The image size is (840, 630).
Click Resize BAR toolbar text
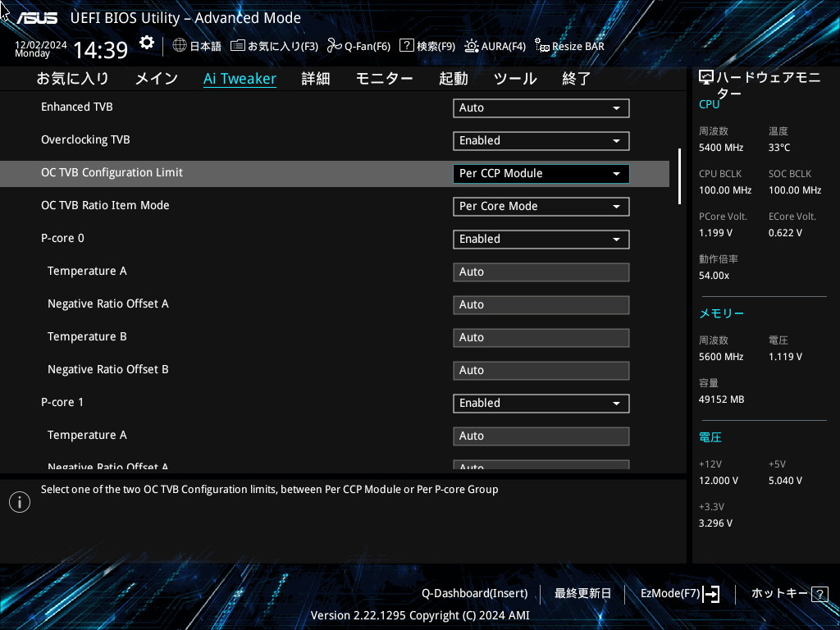click(x=578, y=47)
